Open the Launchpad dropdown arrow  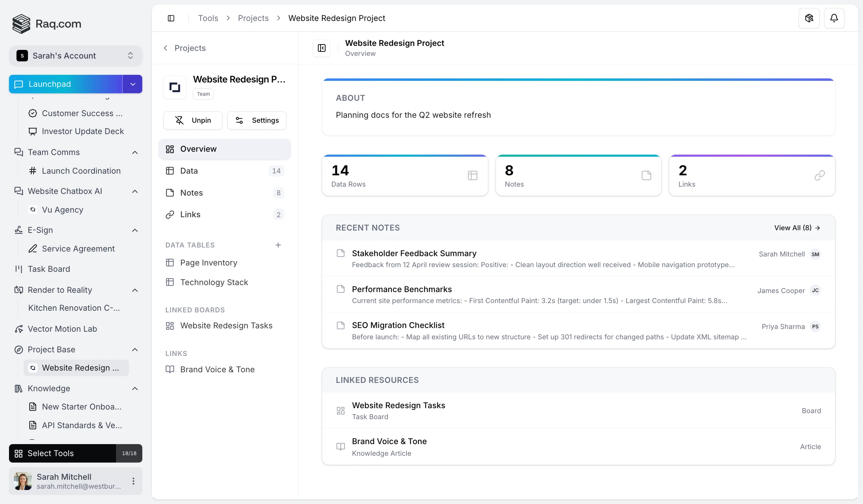[133, 84]
